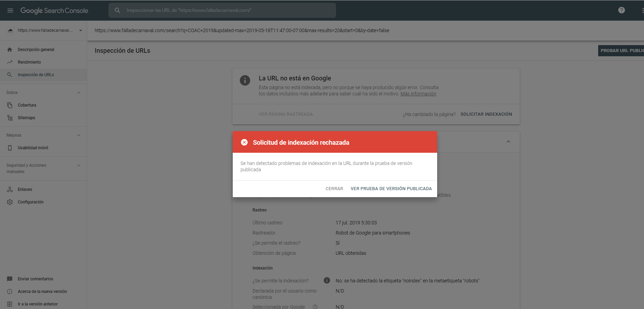Viewport: 644px width, 309px height.
Task: Focus the URL inspection search field
Action: [x=222, y=10]
